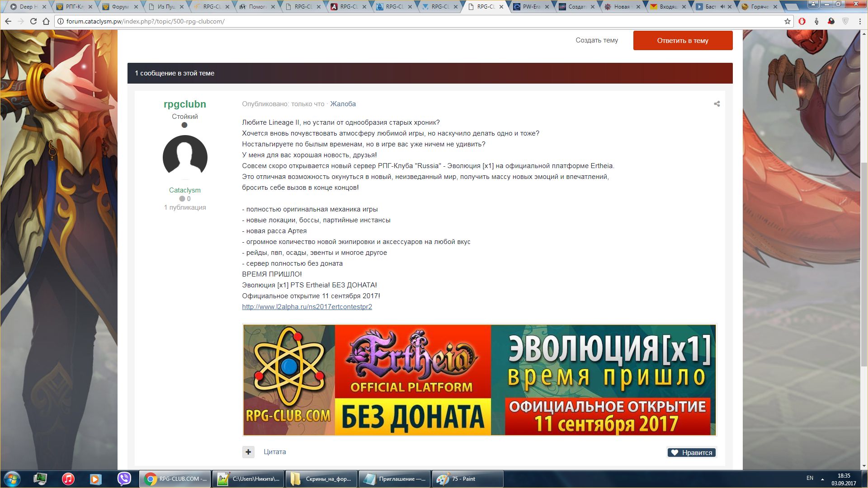Image resolution: width=868 pixels, height=488 pixels.
Task: Click the Цитата quote link
Action: click(x=275, y=452)
